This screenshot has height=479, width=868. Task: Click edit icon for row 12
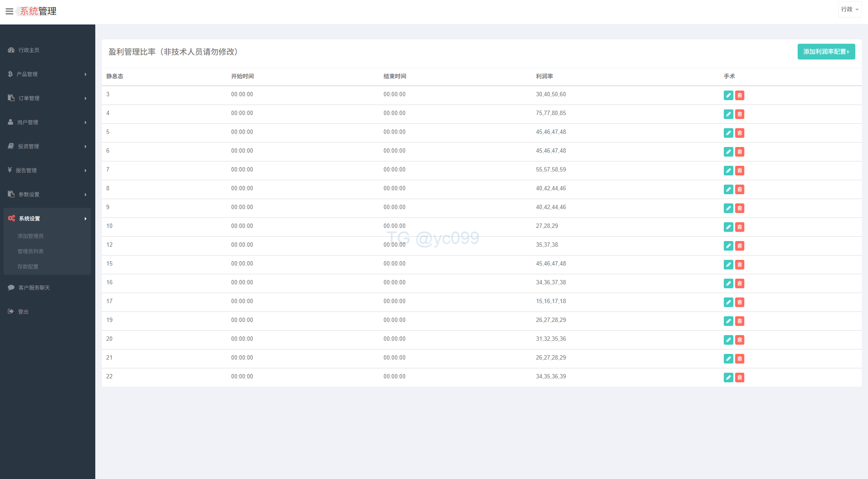(x=728, y=246)
